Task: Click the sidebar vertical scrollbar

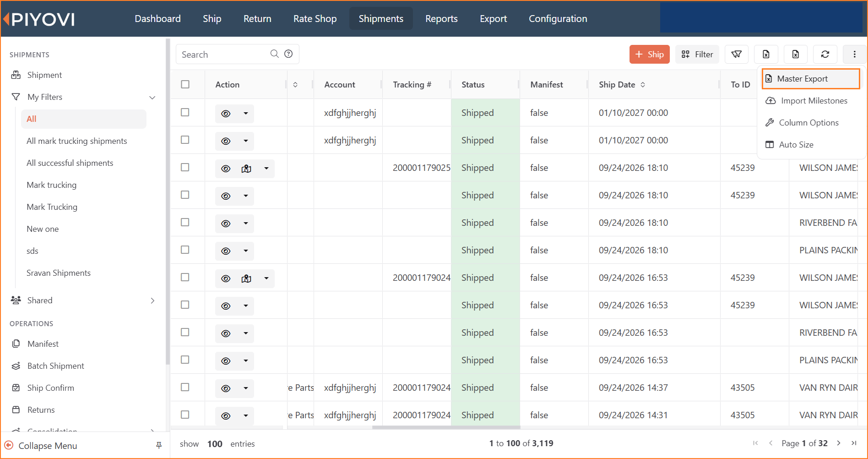Action: (x=168, y=202)
